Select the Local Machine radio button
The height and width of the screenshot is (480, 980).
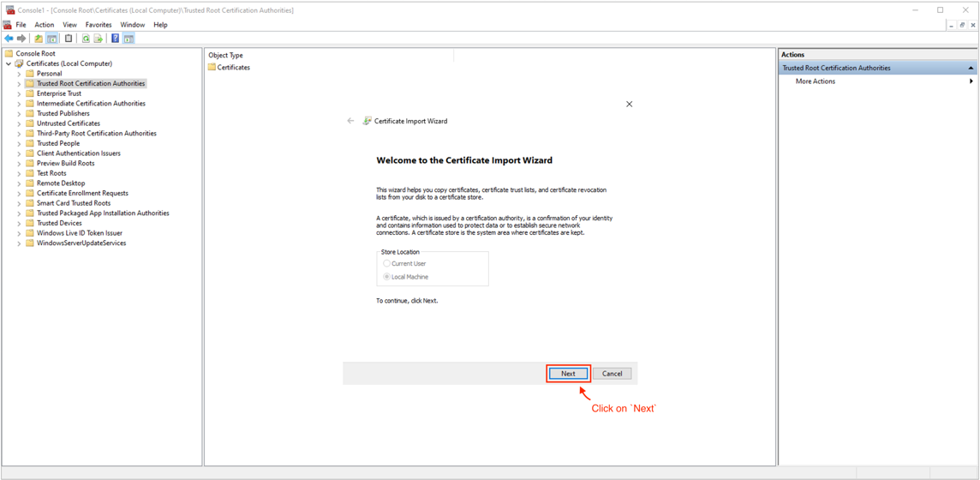point(387,277)
